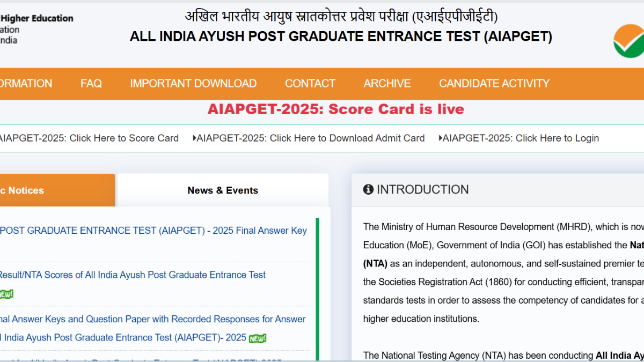Viewport: 644px width, 362px height.
Task: Open the Candidate Activity menu
Action: click(494, 84)
